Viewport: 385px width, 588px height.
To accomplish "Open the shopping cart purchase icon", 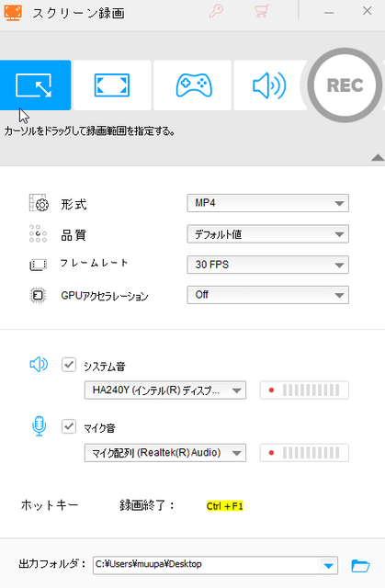I will point(262,11).
